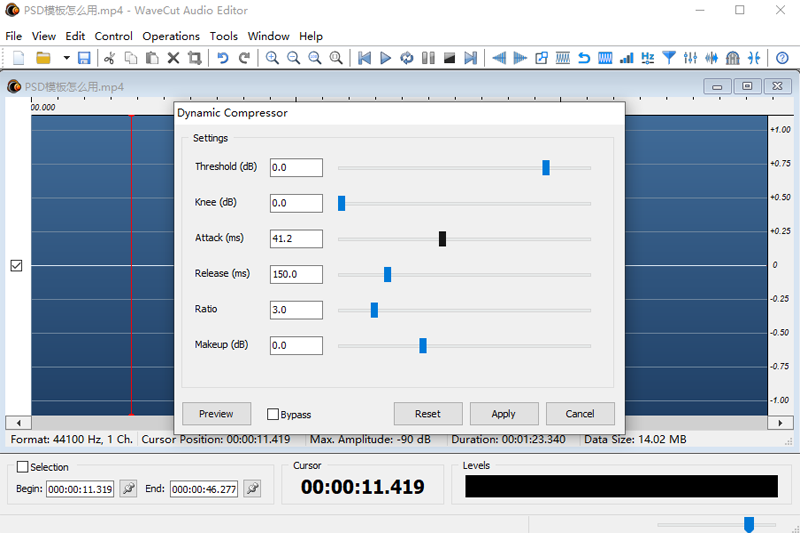Enable the Bypass checkbox
800x533 pixels.
273,414
